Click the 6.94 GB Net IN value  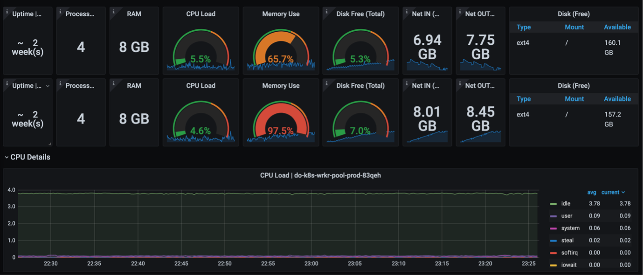[x=427, y=47]
